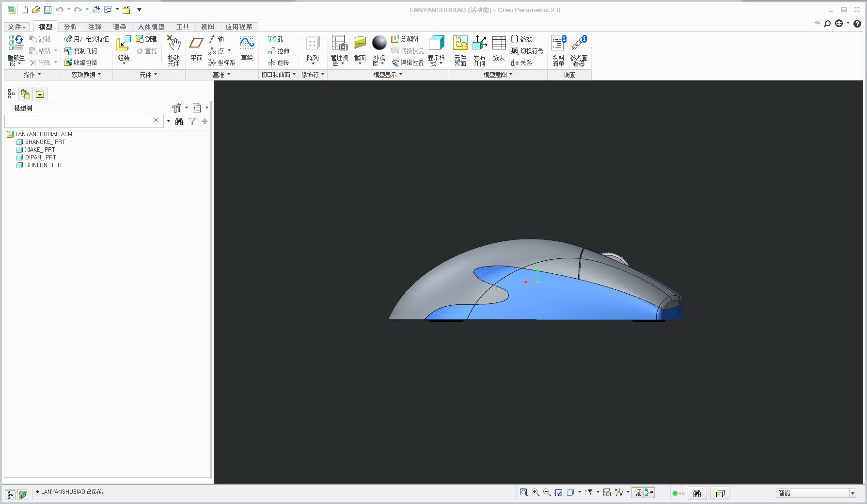The width and height of the screenshot is (867, 504).
Task: Toggle Exploded View (分解图)
Action: (404, 39)
